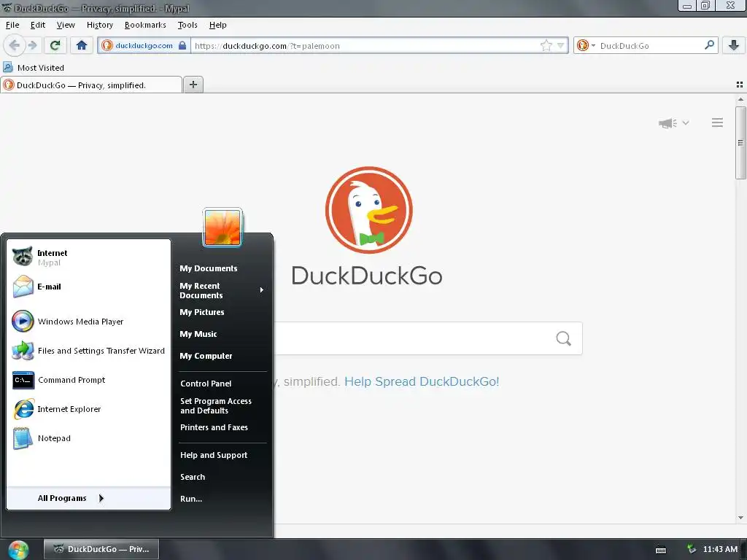Image resolution: width=747 pixels, height=560 pixels.
Task: Click the URL address field
Action: point(366,46)
